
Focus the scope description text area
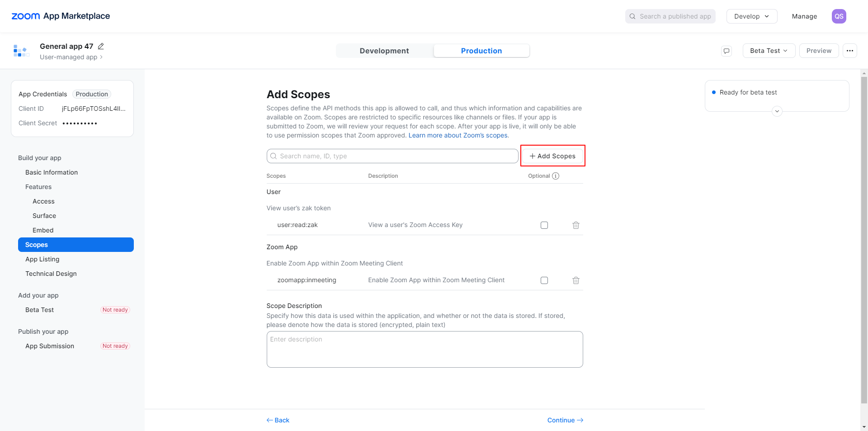click(x=425, y=349)
